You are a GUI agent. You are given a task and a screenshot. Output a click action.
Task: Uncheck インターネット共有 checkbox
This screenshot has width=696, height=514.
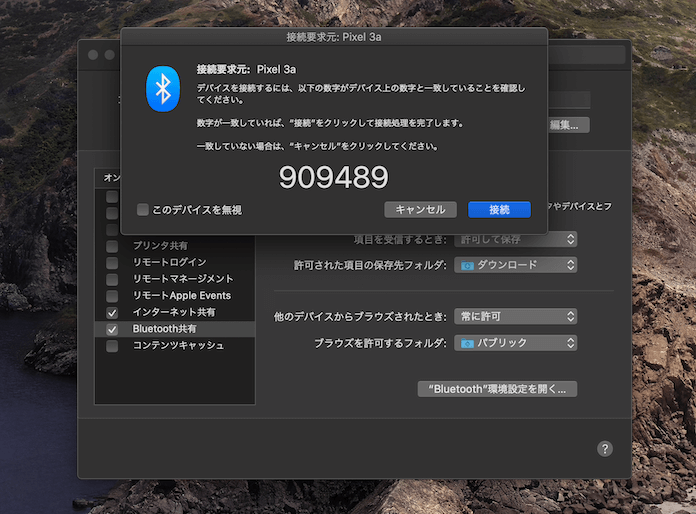pos(112,312)
